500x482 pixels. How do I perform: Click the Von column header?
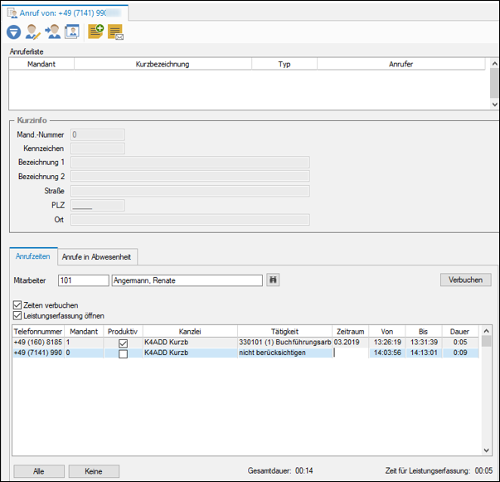tap(387, 331)
